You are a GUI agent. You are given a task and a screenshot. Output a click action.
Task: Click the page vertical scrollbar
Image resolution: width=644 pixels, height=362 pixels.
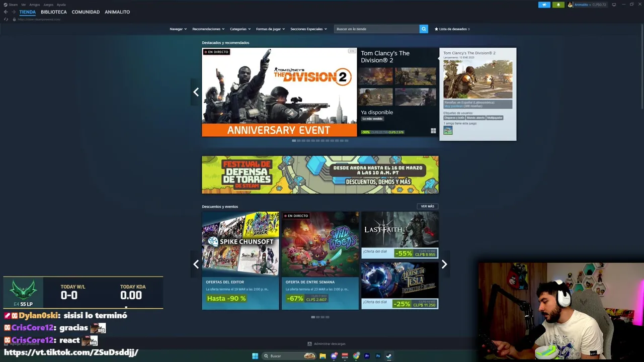[x=642, y=65]
